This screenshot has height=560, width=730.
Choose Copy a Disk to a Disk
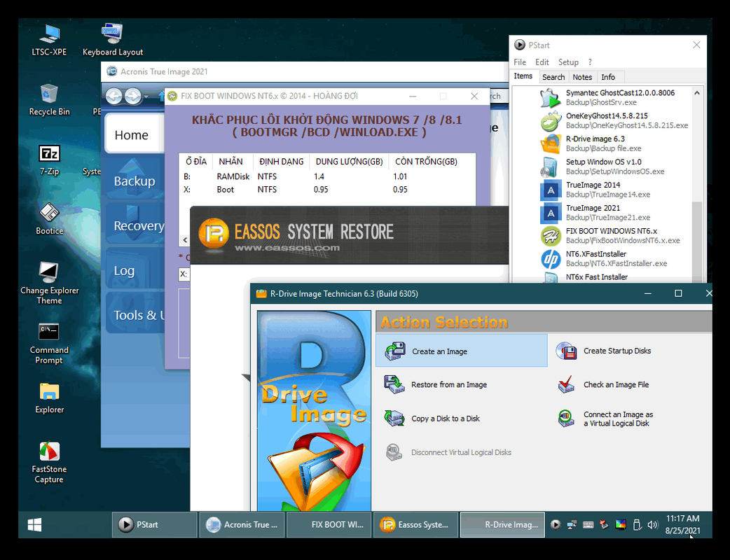[x=432, y=418]
